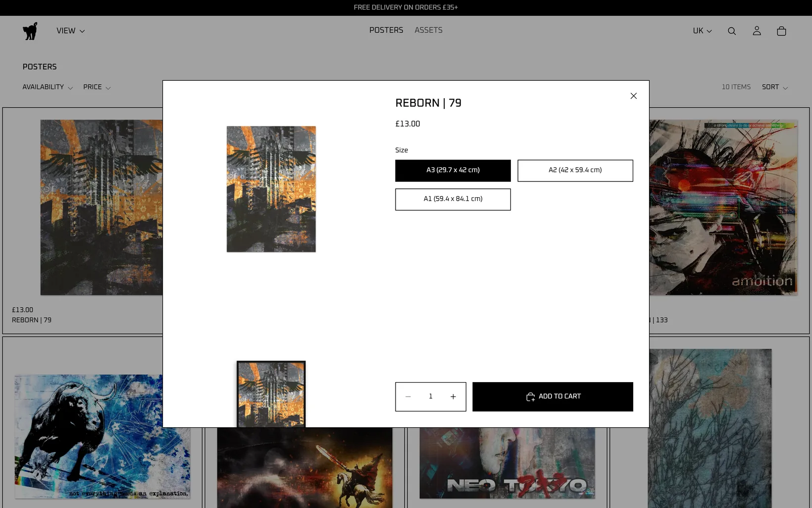Increase quantity with the plus icon
This screenshot has height=508, width=812.
(453, 396)
